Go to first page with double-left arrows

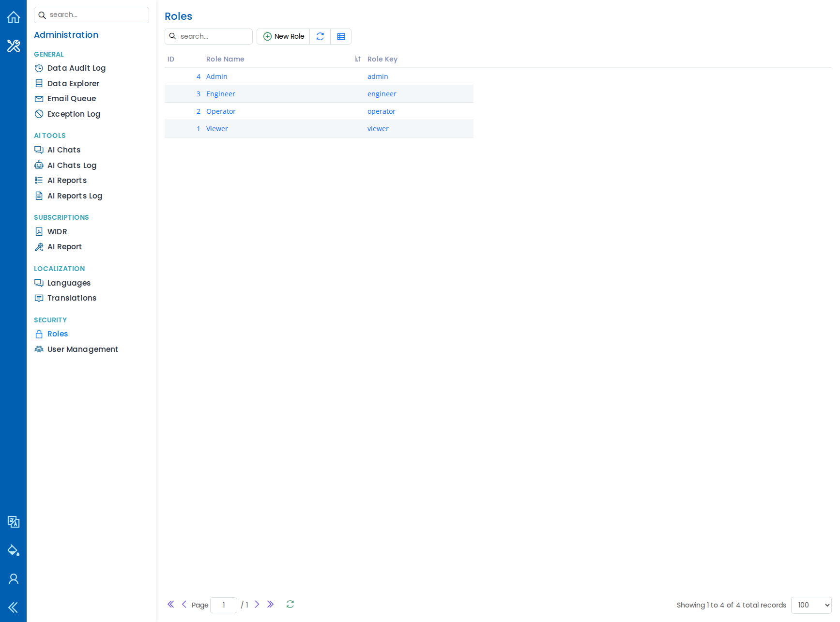[x=171, y=604]
